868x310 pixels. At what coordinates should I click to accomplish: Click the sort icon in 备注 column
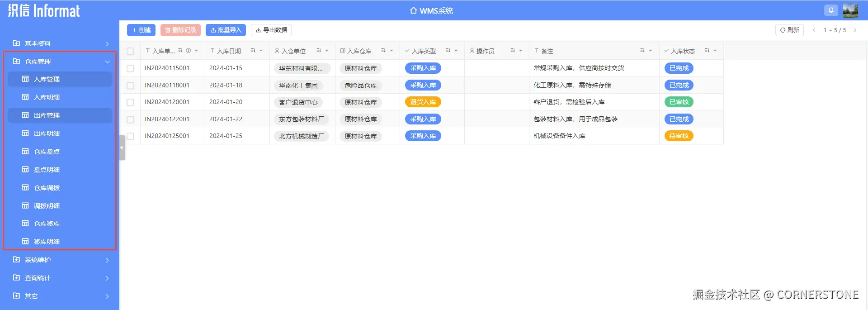tap(642, 51)
